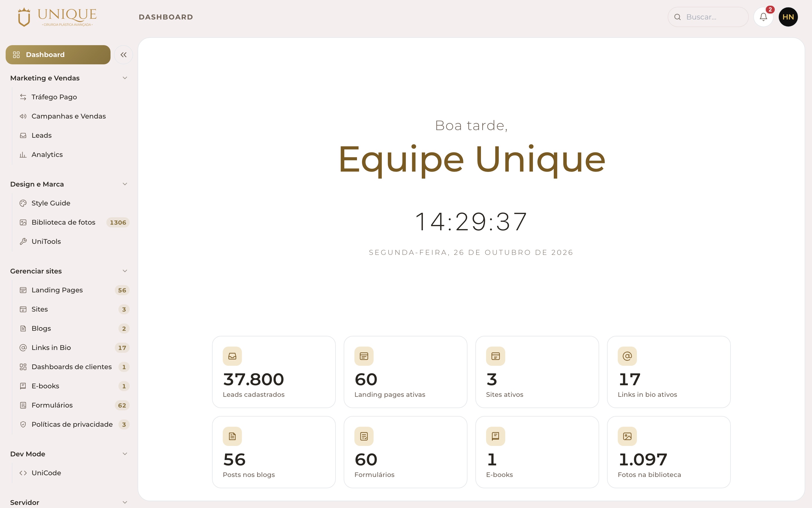Click the date text Segunda-feira, 26 de outubro
The image size is (812, 508).
click(x=471, y=253)
